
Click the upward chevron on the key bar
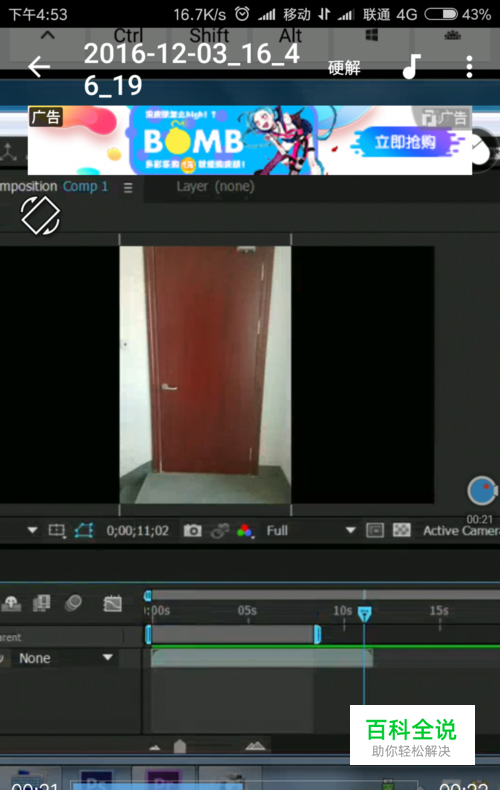pyautogui.click(x=47, y=35)
